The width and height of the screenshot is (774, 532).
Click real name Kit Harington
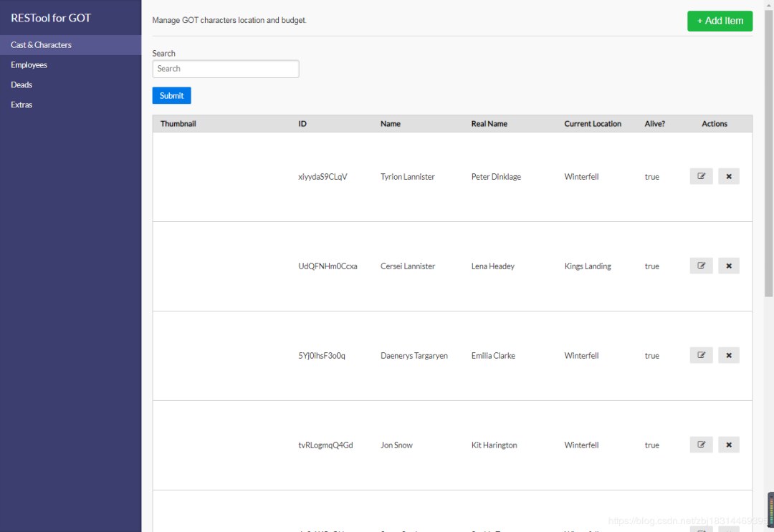point(494,445)
